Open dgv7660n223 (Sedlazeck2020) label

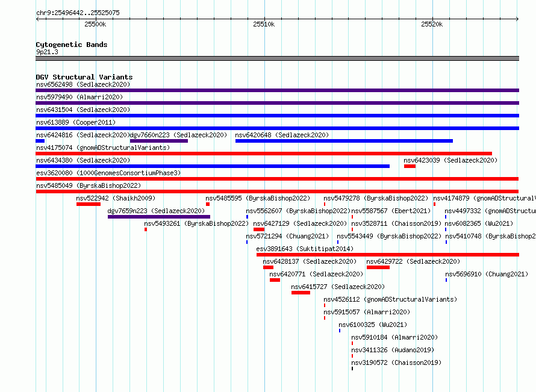(178, 135)
